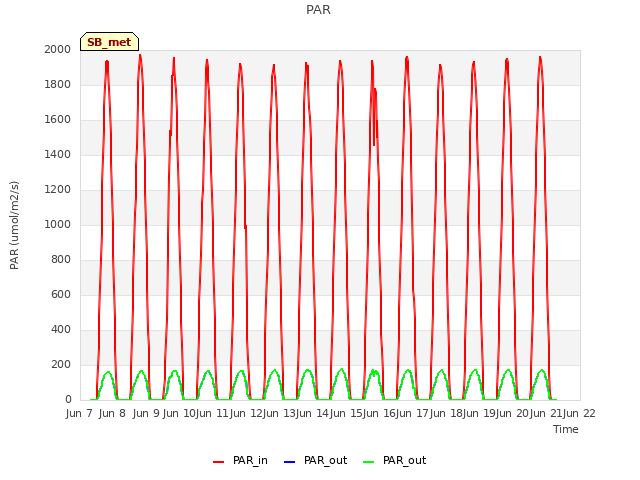
Task: Click the Jun 12 x-axis label
Action: click(247, 413)
